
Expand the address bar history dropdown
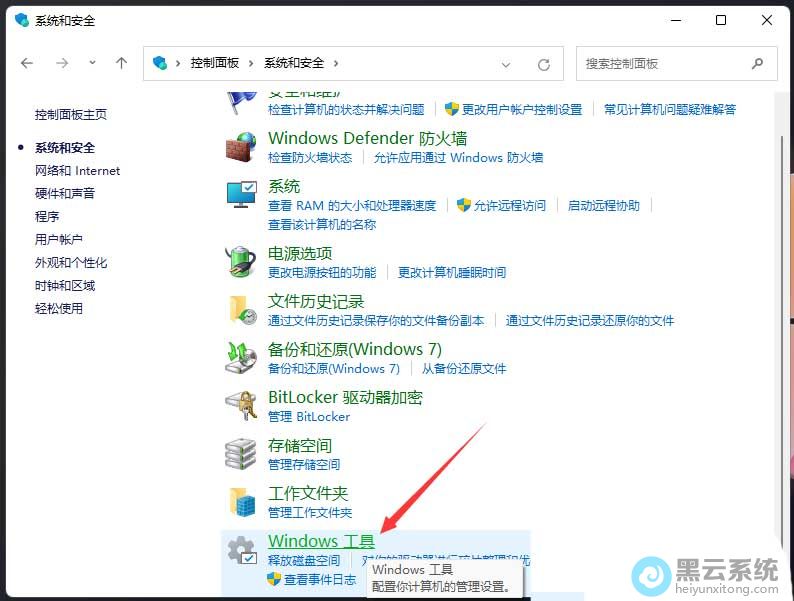tap(505, 65)
